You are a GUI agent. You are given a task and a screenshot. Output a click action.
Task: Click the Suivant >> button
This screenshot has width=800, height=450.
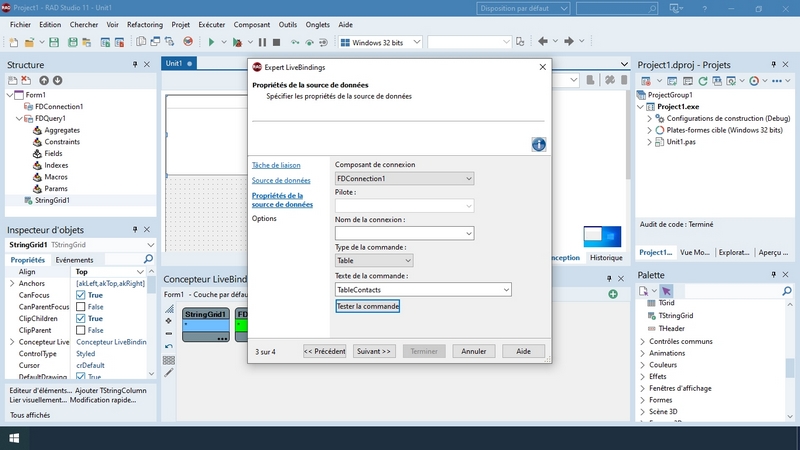[374, 351]
